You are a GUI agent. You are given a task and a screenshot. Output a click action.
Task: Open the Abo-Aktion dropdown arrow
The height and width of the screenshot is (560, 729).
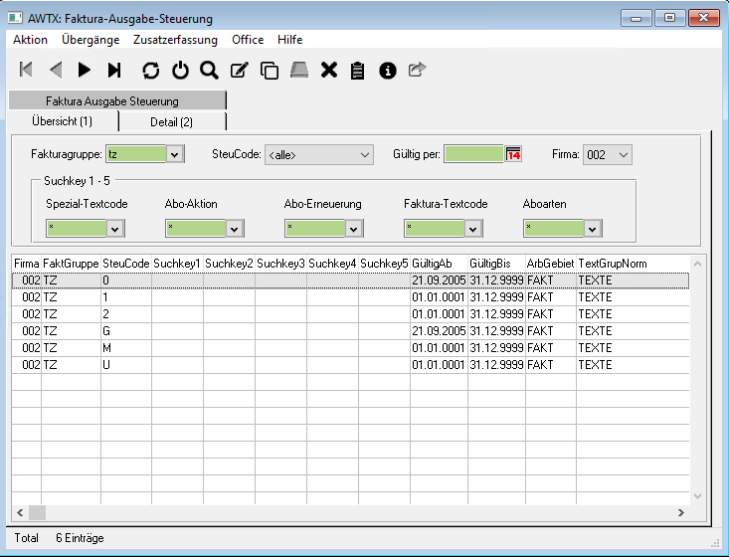234,229
